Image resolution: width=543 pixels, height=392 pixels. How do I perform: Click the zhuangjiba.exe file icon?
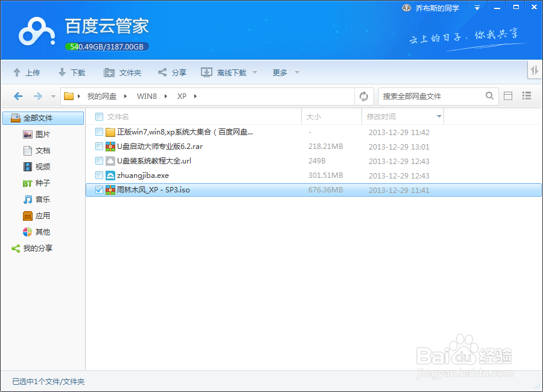pyautogui.click(x=110, y=175)
